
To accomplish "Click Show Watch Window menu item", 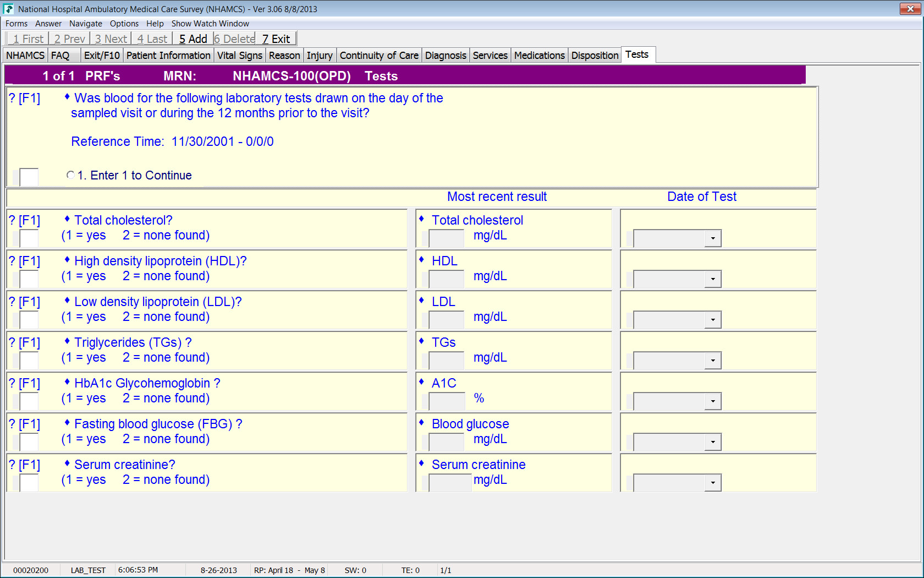I will point(210,24).
